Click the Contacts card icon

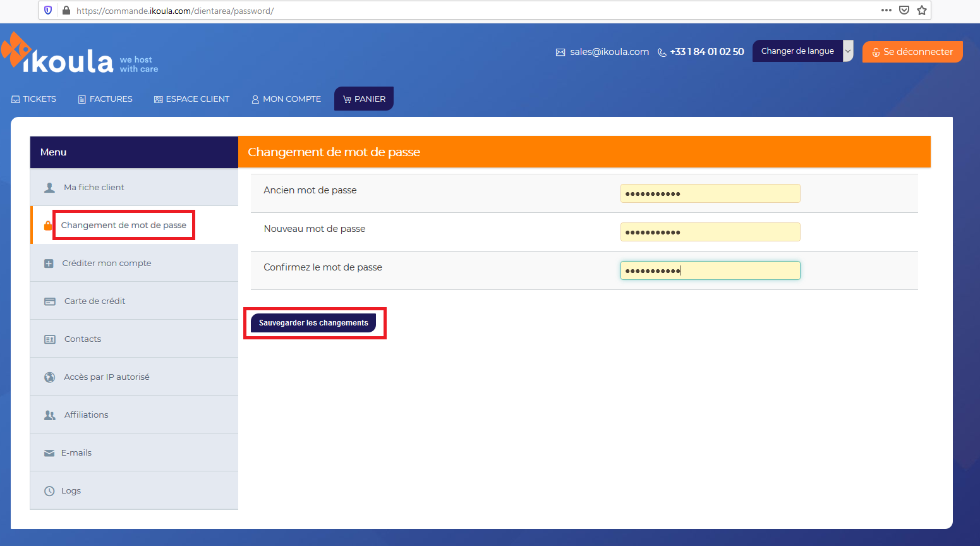[x=50, y=339]
